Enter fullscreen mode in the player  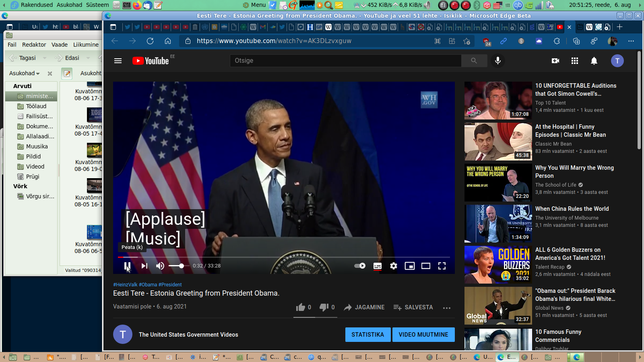[442, 266]
